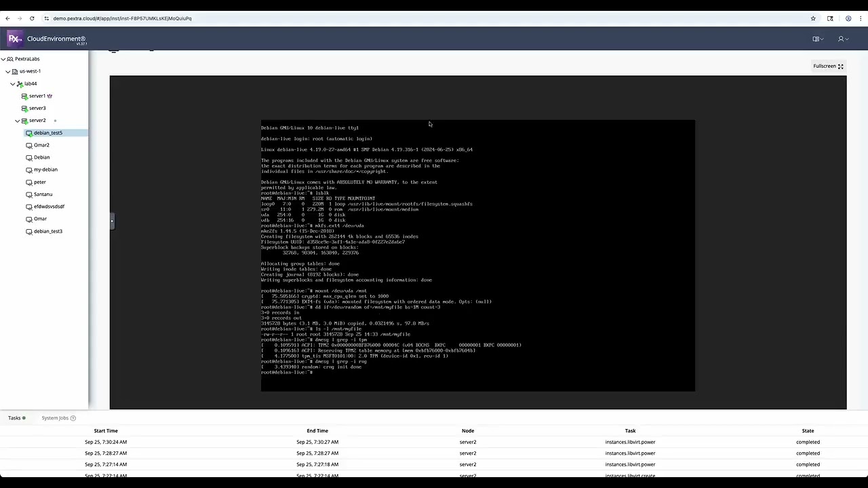The height and width of the screenshot is (488, 868).
Task: Click the efdwdsvsdsdf instance icon
Action: (x=29, y=207)
